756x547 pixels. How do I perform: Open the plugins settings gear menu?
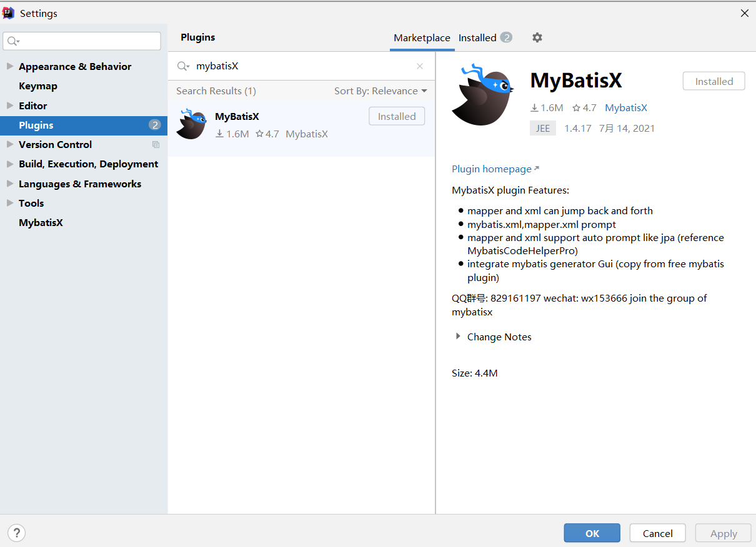pyautogui.click(x=537, y=37)
